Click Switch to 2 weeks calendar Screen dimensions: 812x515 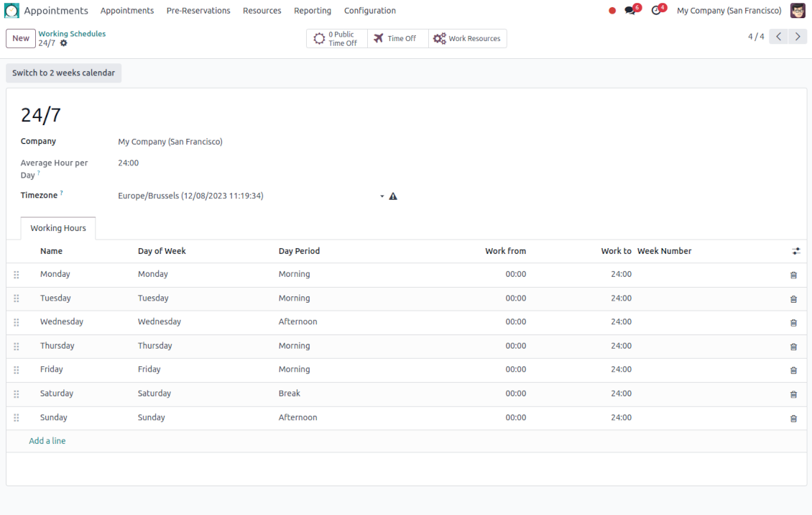pyautogui.click(x=63, y=73)
